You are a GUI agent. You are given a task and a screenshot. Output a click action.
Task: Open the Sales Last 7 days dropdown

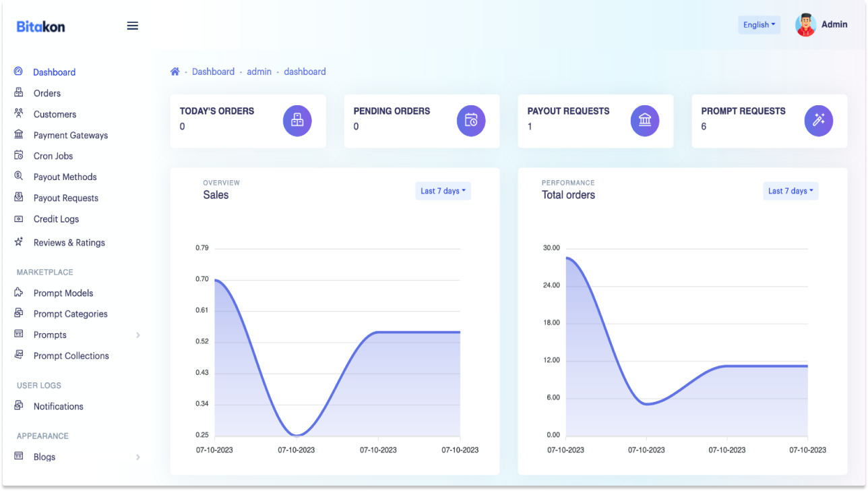pos(443,191)
